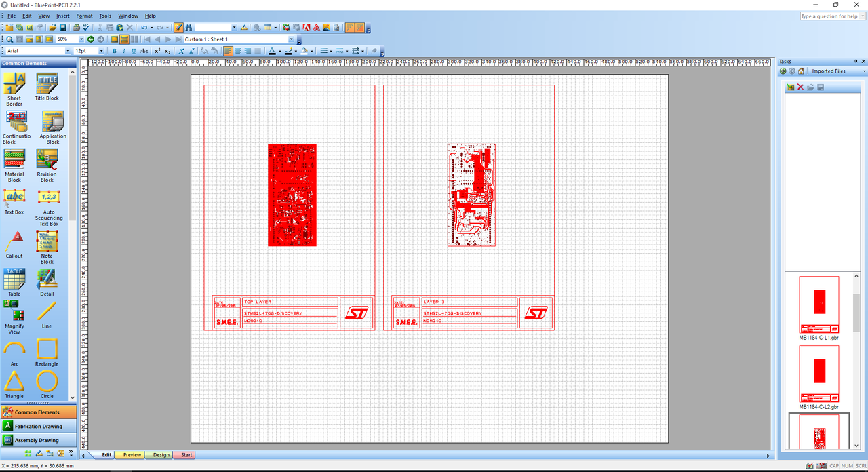The height and width of the screenshot is (472, 868).
Task: Select the Rectangle drawing tool
Action: tap(47, 353)
